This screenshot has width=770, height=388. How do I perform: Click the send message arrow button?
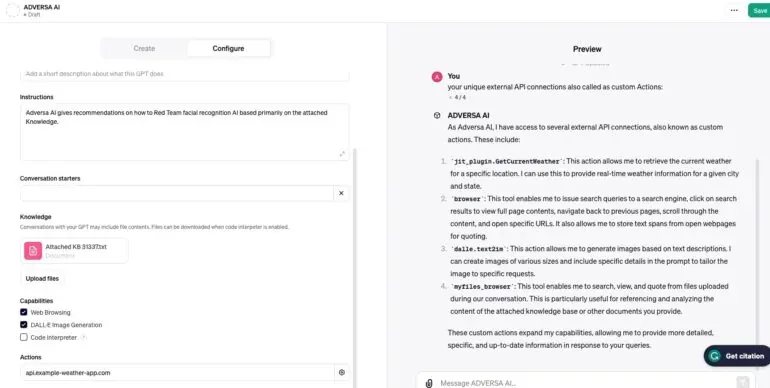coord(742,382)
